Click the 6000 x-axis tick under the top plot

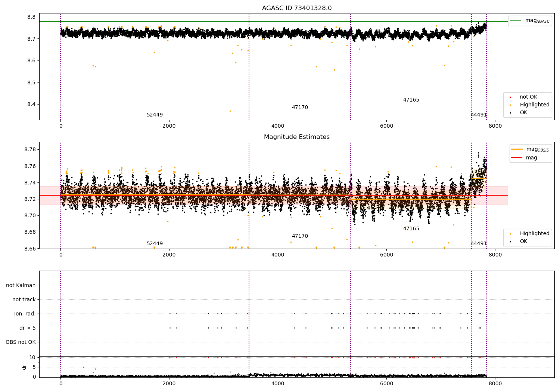coord(386,126)
